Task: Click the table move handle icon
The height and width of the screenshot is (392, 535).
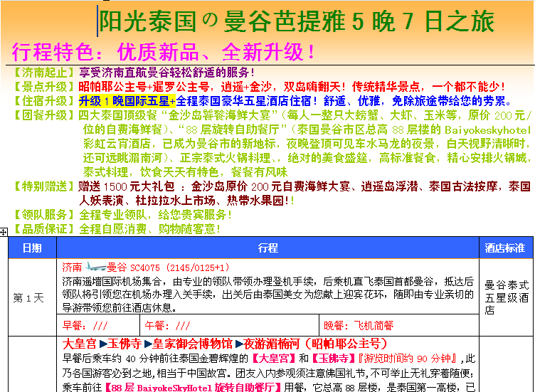Action: pos(4,232)
